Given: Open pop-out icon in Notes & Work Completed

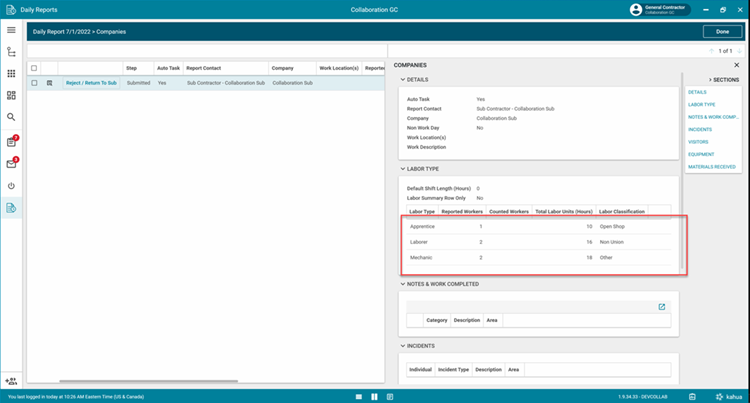Looking at the screenshot, I should coord(661,307).
